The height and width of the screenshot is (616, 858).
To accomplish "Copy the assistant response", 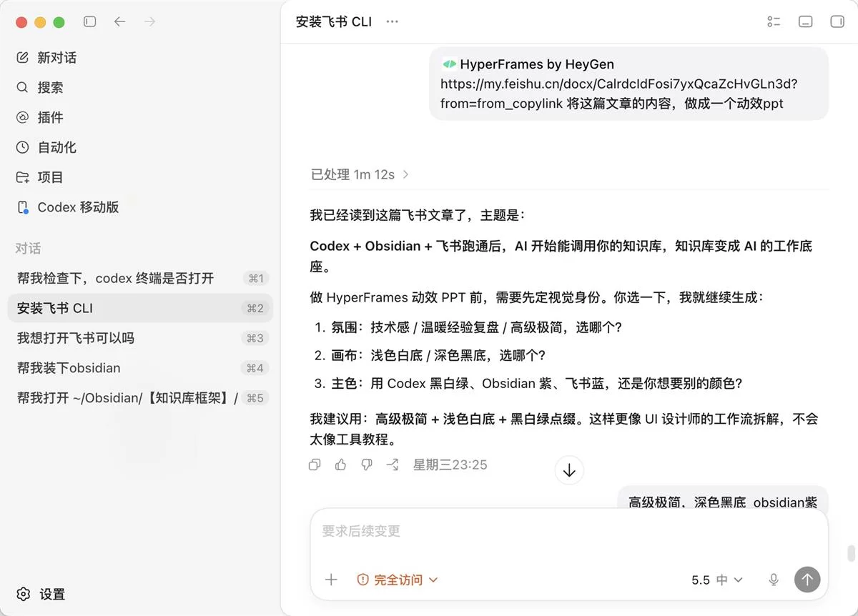I will point(315,465).
